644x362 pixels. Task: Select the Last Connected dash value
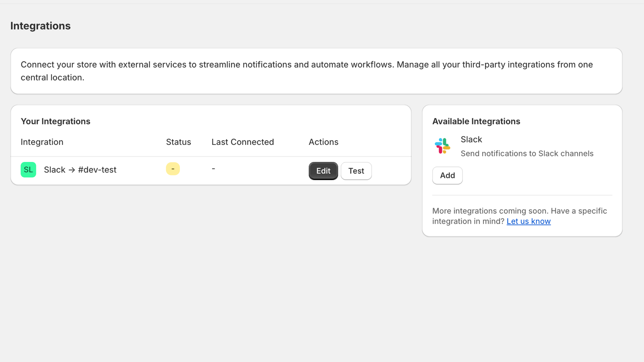(213, 169)
